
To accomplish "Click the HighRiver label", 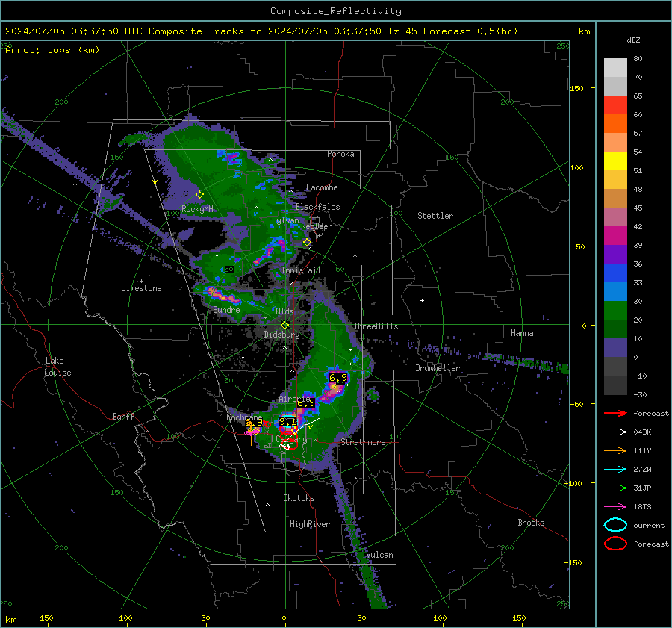I will (310, 524).
